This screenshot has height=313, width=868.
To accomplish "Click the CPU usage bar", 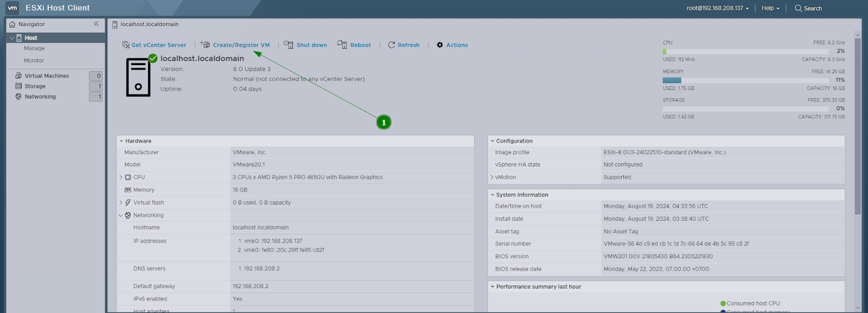I will (x=745, y=52).
